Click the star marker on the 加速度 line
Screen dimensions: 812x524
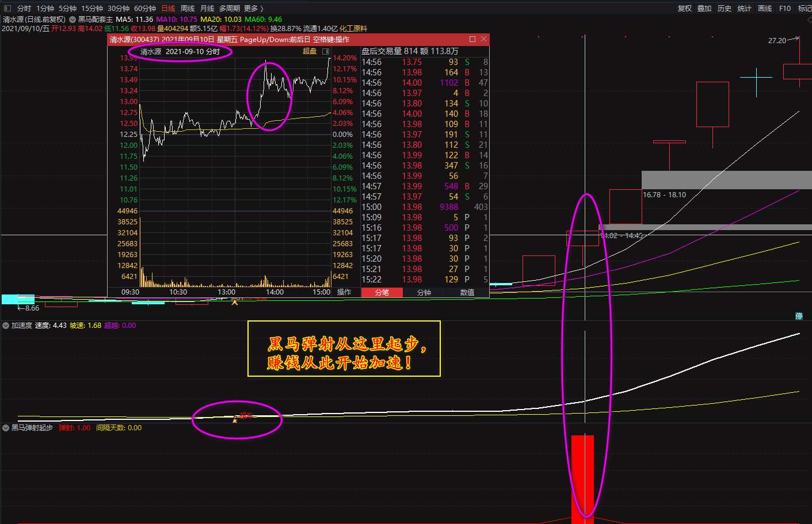[x=235, y=420]
